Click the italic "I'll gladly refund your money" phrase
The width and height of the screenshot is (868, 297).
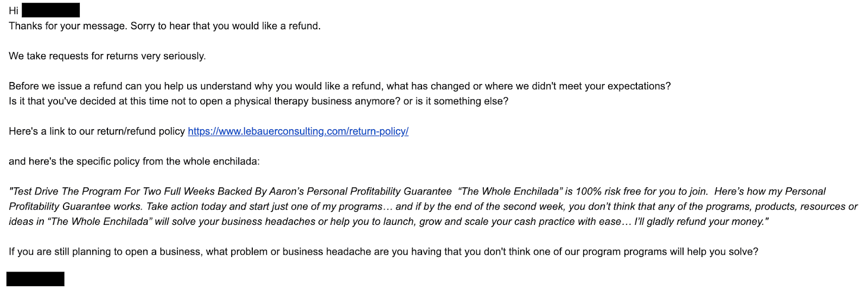coord(701,222)
